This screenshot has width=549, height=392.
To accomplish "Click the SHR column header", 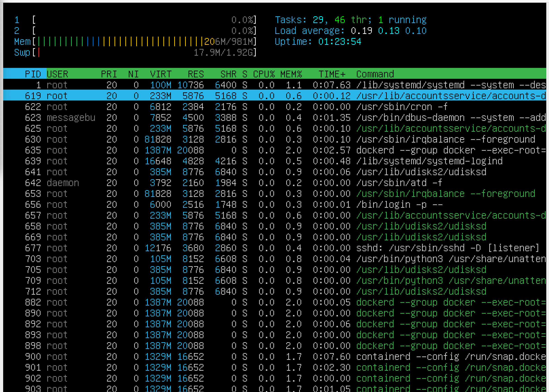I will tap(228, 74).
